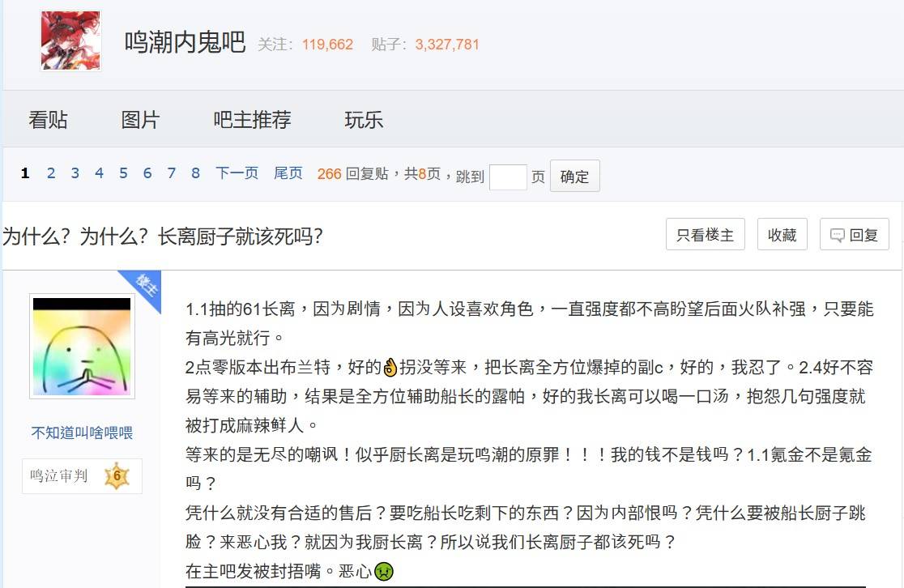Go to page 2 of replies

point(51,173)
